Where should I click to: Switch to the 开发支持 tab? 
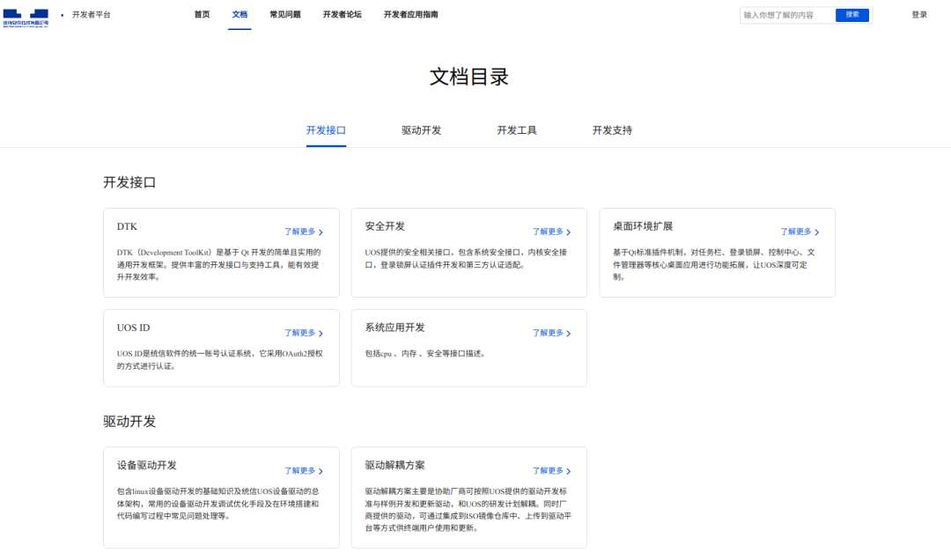pos(612,130)
